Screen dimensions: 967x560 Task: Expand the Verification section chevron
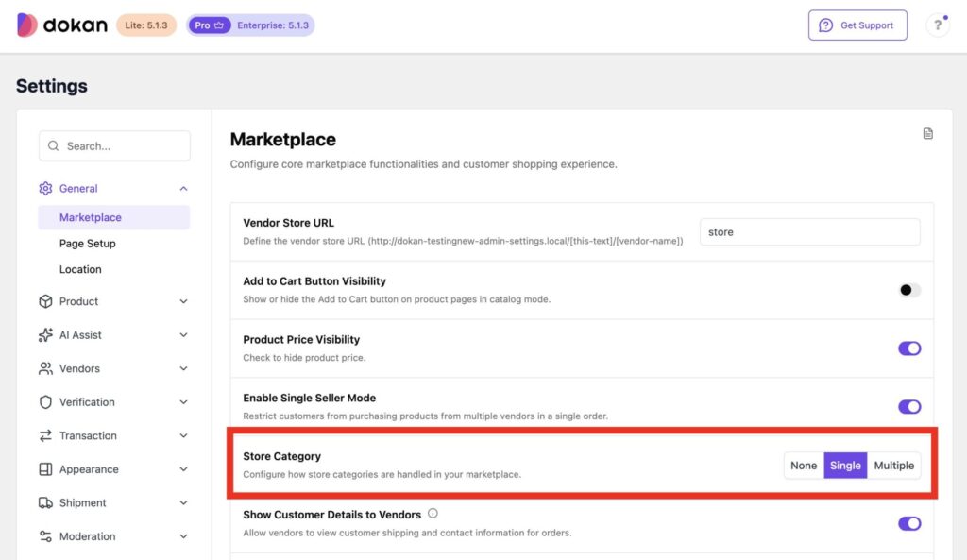184,402
